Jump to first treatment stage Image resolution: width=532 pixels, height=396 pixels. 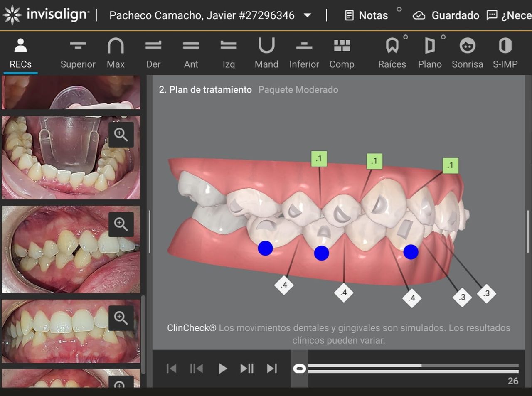pyautogui.click(x=171, y=369)
